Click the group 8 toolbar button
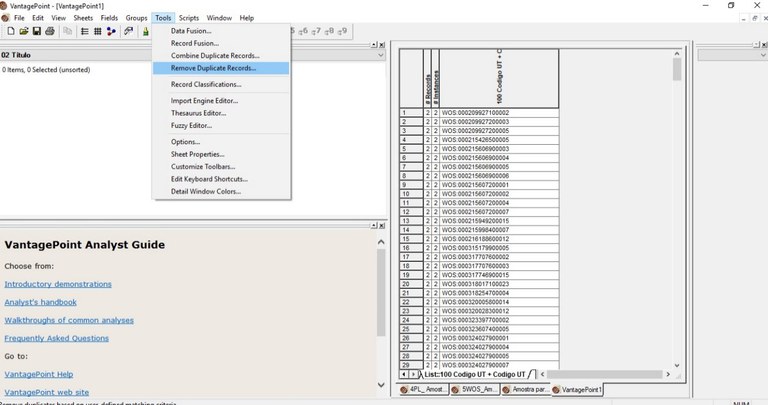The width and height of the screenshot is (768, 405). (329, 31)
